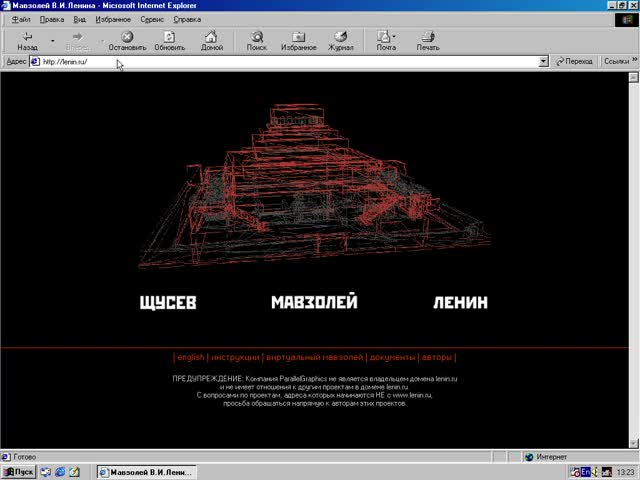Open the Поиск (Search) panel
Image resolution: width=640 pixels, height=480 pixels.
(x=257, y=41)
